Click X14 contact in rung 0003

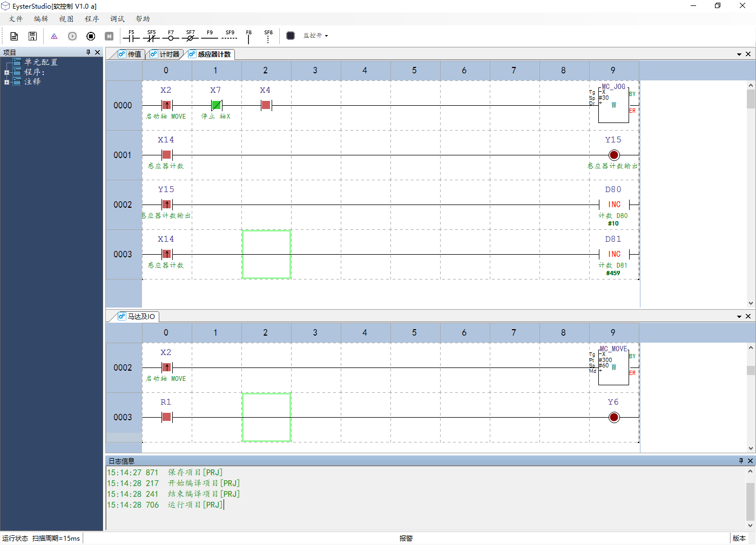[166, 254]
